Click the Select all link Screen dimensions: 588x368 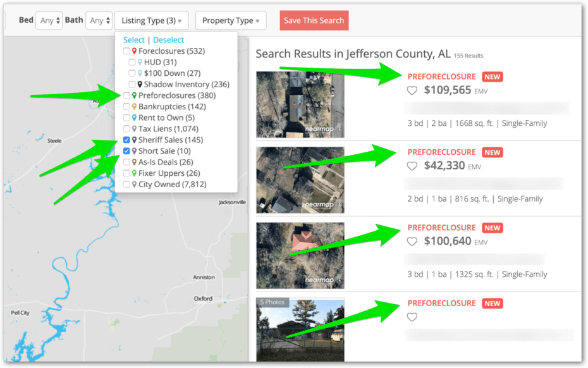coord(133,40)
